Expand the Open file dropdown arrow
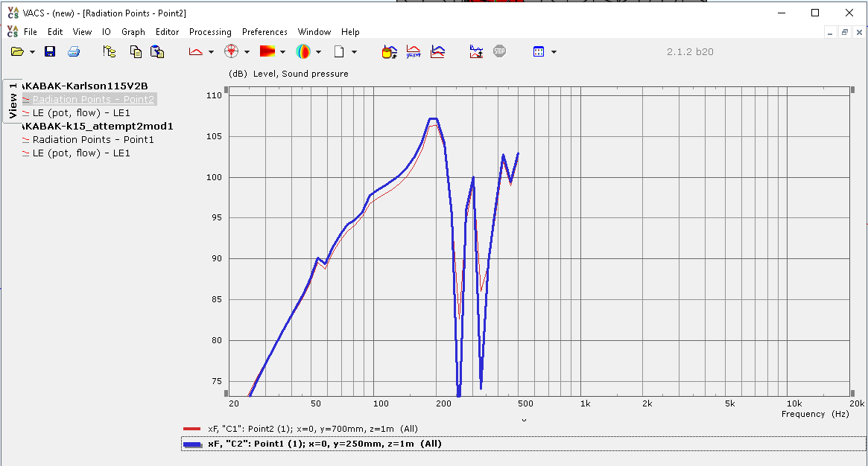The height and width of the screenshot is (466, 868). [x=32, y=52]
